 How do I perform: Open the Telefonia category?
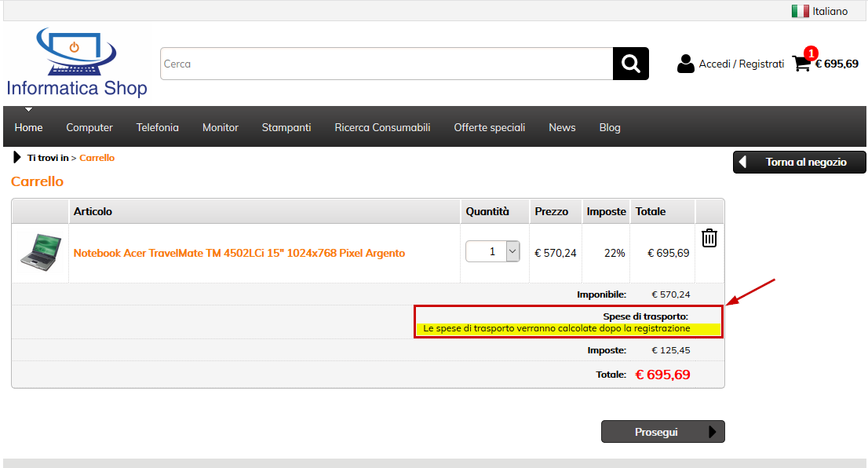pyautogui.click(x=158, y=127)
